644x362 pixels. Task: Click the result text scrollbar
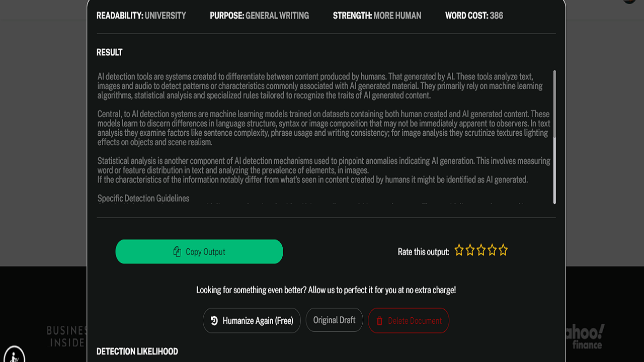tap(554, 106)
